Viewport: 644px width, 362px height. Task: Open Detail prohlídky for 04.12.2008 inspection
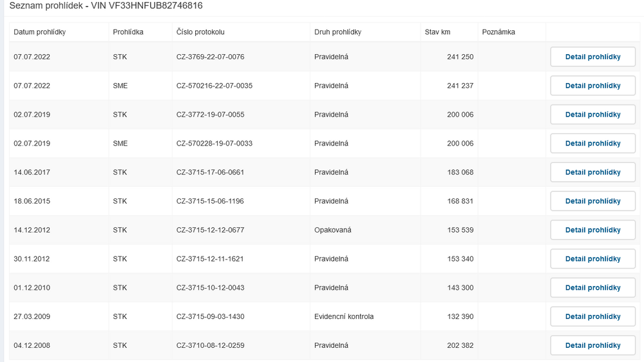(x=592, y=345)
